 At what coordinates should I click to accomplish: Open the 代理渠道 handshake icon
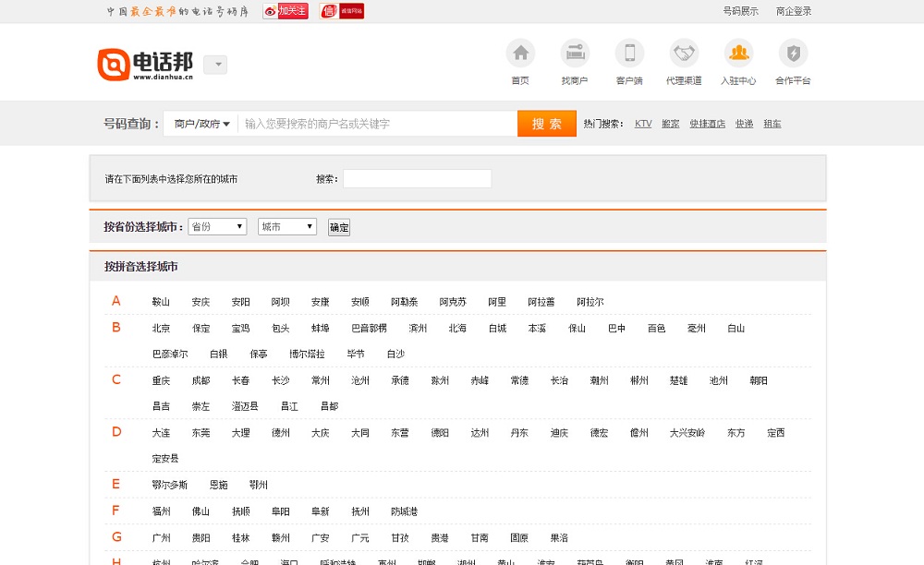tap(684, 54)
